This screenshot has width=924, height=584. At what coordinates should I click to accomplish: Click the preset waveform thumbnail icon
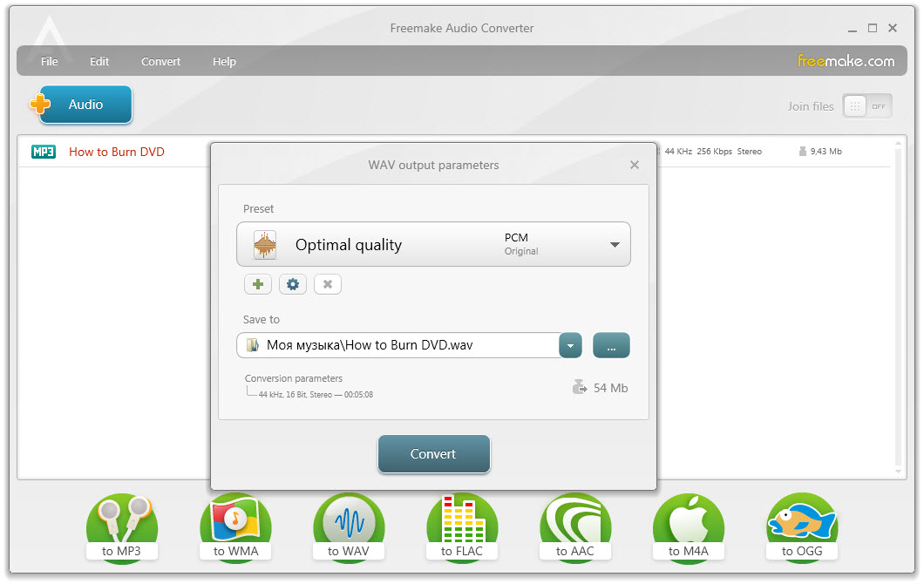tap(265, 245)
